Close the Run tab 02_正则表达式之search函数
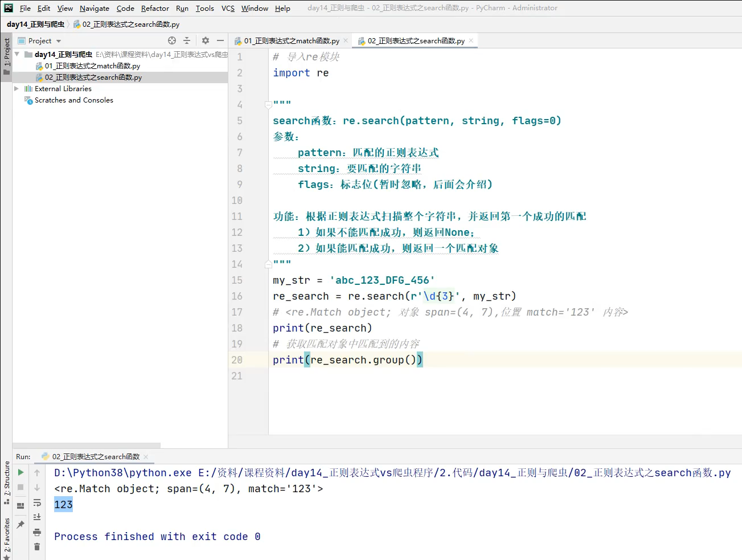The height and width of the screenshot is (560, 742). [x=146, y=456]
